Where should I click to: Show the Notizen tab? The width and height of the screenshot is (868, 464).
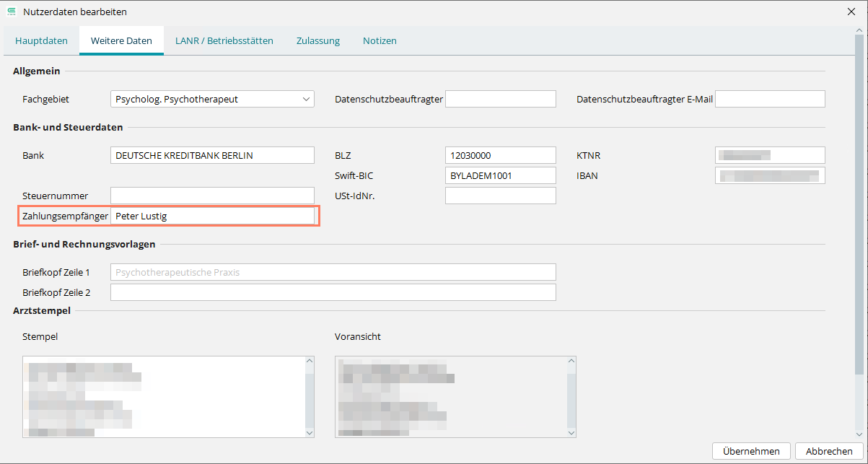(380, 40)
